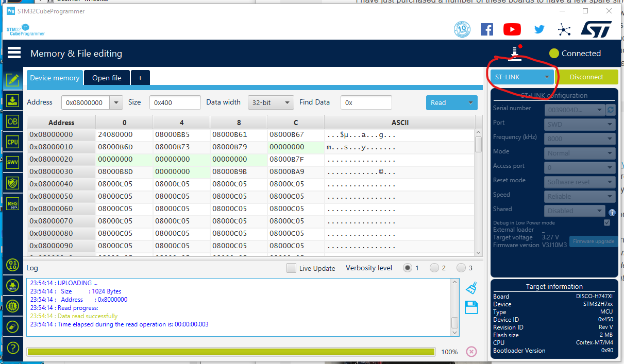Viewport: 624px width, 364px height.
Task: Open the Option Bytes OB panel
Action: coord(13,122)
